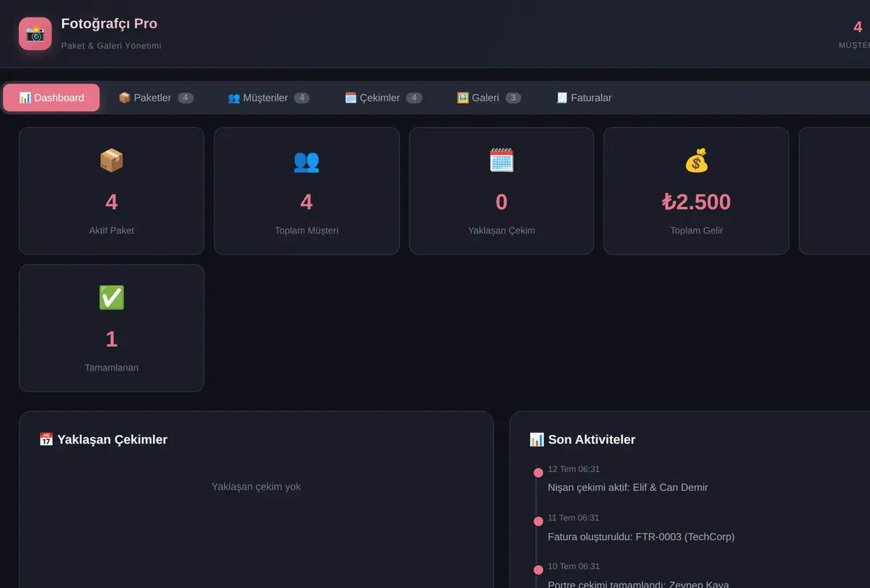Go to the Çekimler tab
Screen dimensions: 870x588
tap(384, 97)
